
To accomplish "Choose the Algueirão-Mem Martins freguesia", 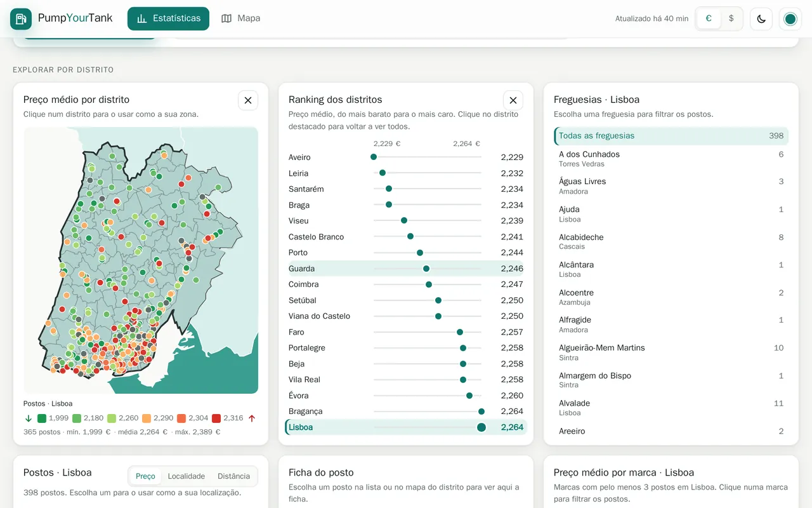I will [671, 352].
